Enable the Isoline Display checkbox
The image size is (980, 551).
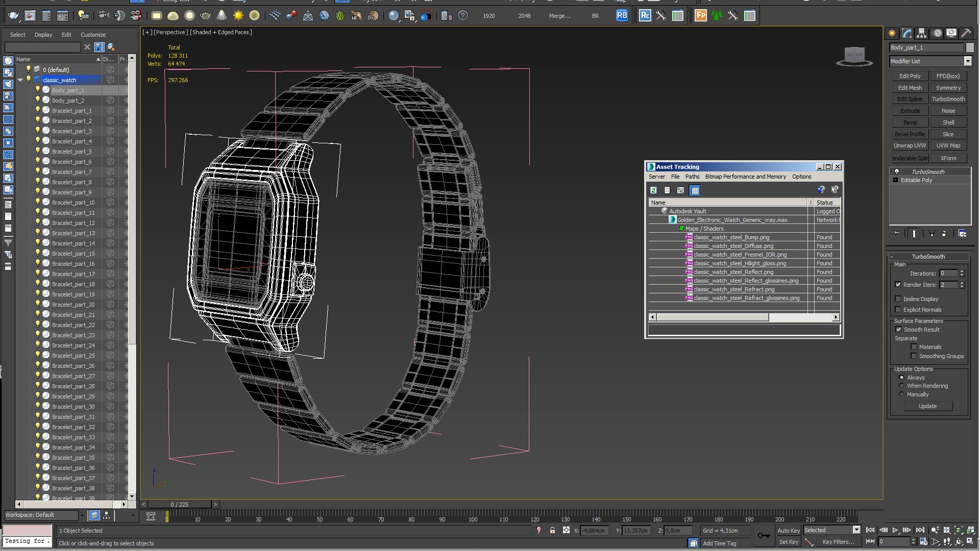[898, 299]
